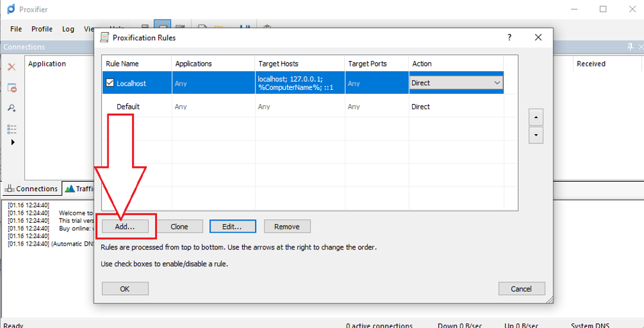Click the Applications column header in dialog
The image size is (644, 328).
(213, 64)
